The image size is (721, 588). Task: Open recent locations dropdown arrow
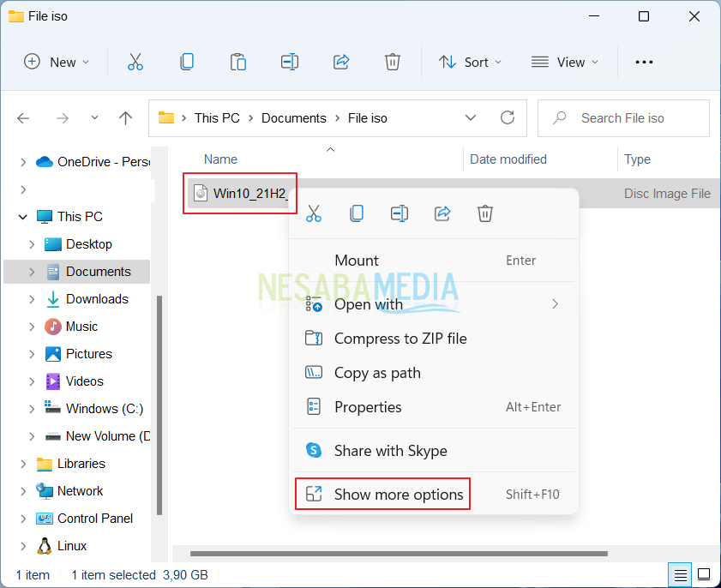94,117
